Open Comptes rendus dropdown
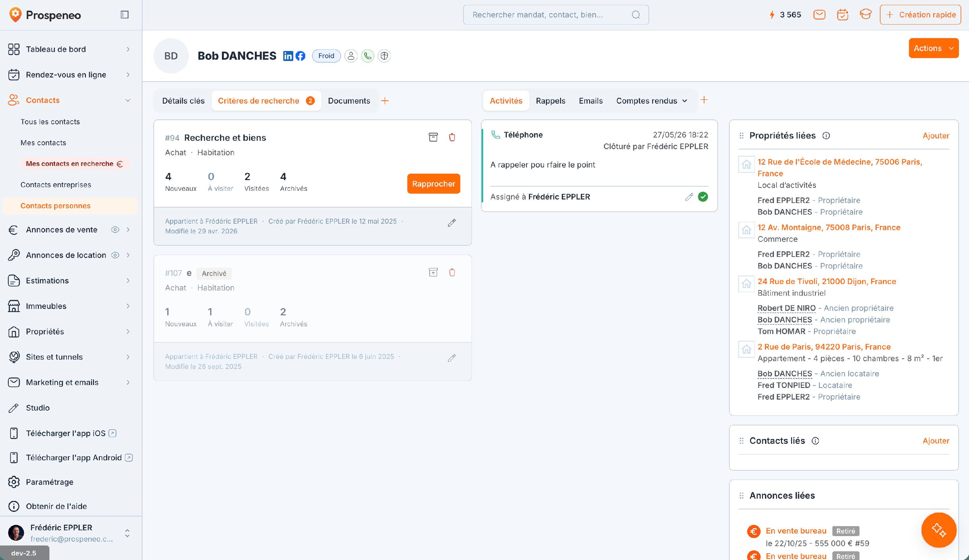This screenshot has width=969, height=560. (651, 101)
